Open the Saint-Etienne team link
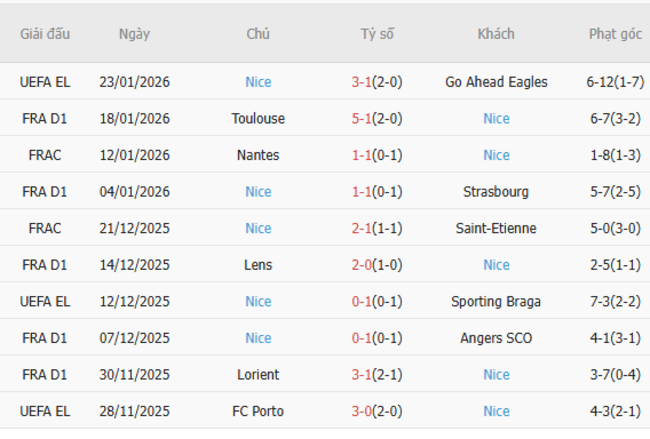 (496, 228)
